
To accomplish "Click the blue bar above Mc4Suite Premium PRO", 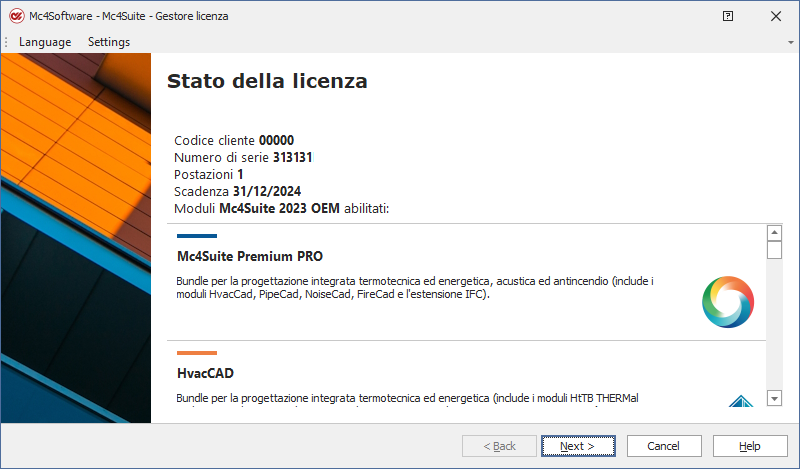I will [x=196, y=236].
